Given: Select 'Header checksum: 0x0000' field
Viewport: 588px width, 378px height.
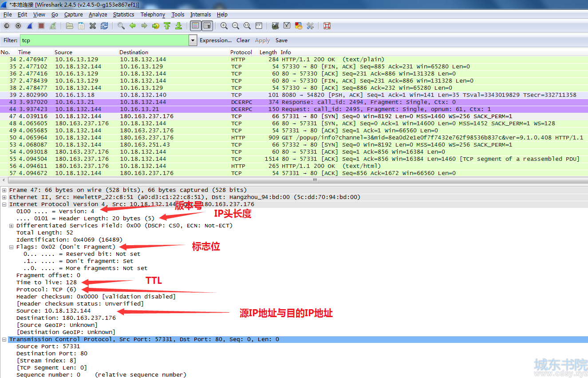Looking at the screenshot, I should point(96,297).
